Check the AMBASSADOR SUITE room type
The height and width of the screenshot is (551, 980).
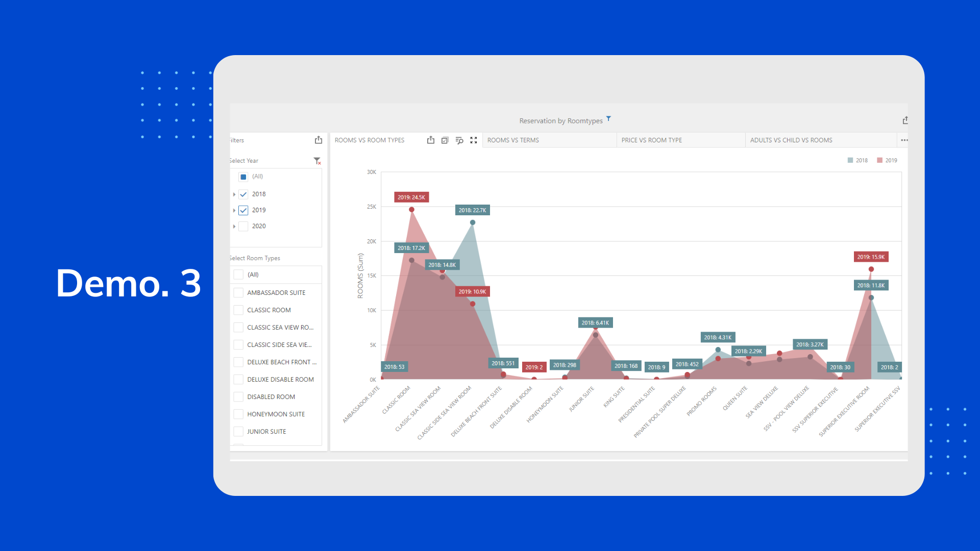(238, 293)
